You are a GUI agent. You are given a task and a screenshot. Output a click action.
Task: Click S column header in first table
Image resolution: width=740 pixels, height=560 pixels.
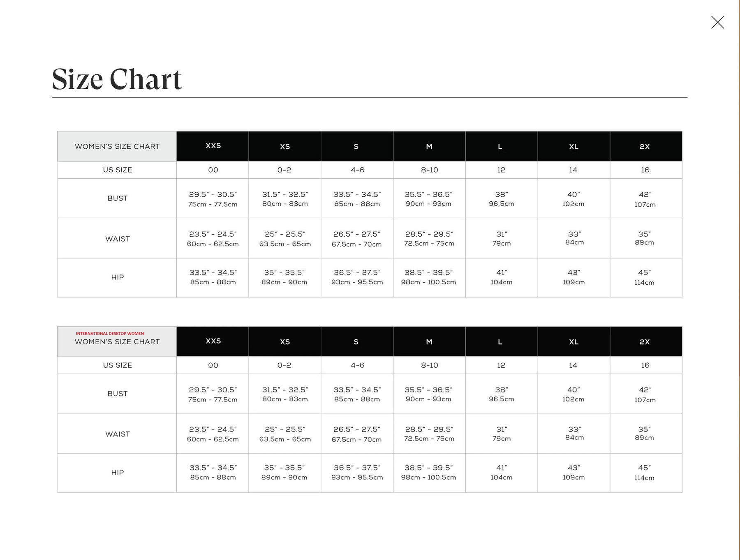tap(356, 147)
